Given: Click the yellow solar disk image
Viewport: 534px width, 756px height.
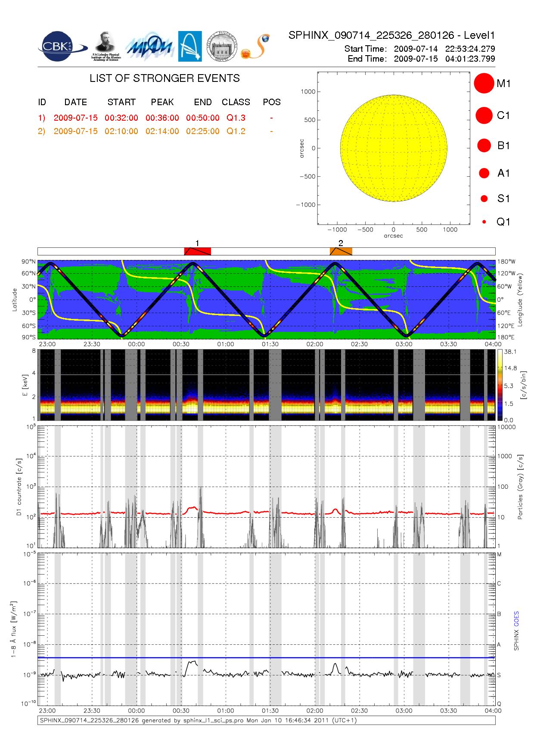Looking at the screenshot, I should 393,148.
